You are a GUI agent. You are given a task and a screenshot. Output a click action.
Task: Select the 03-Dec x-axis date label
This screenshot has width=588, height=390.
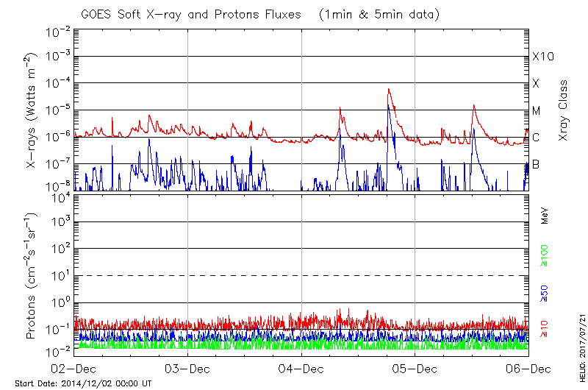click(x=188, y=368)
